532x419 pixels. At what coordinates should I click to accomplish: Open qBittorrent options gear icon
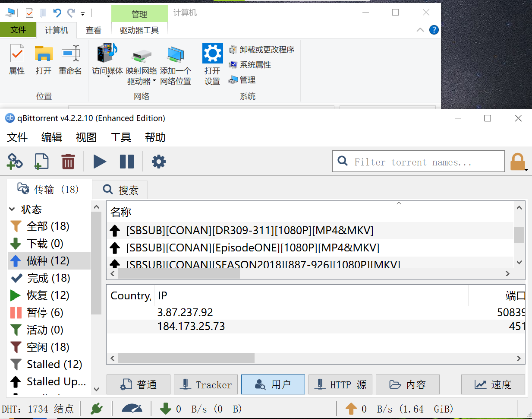point(159,162)
